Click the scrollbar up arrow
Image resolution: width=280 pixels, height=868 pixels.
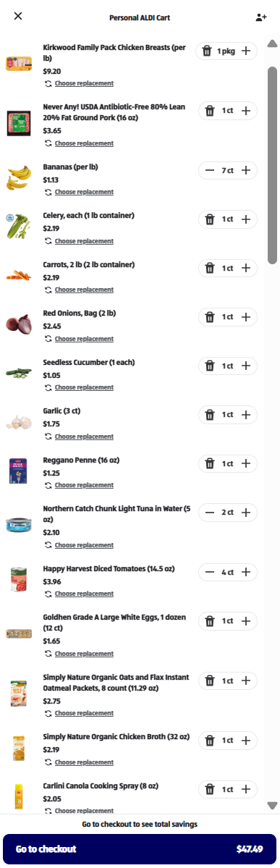(x=272, y=43)
